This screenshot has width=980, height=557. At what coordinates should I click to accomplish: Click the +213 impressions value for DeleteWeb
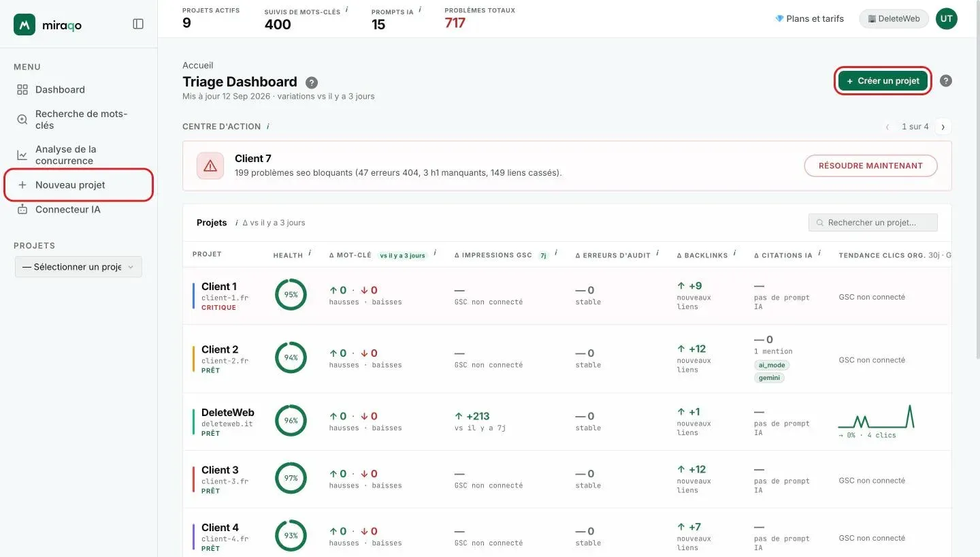coord(472,416)
